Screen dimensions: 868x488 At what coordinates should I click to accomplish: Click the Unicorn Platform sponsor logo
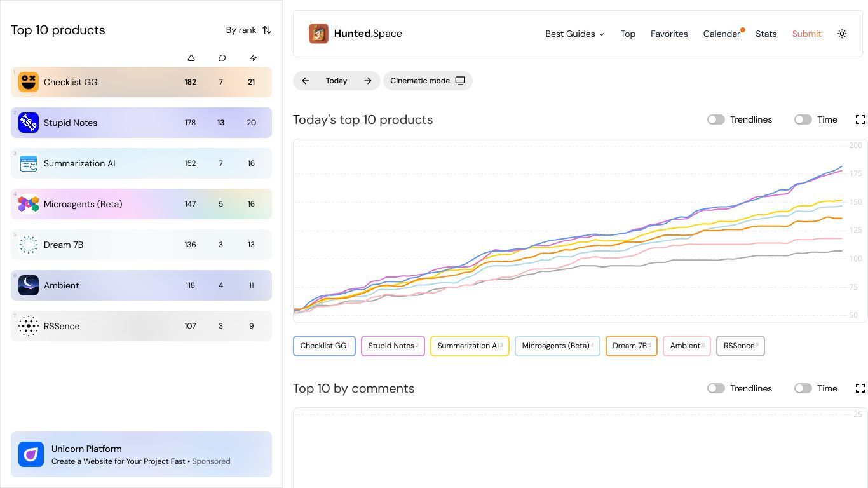[31, 454]
